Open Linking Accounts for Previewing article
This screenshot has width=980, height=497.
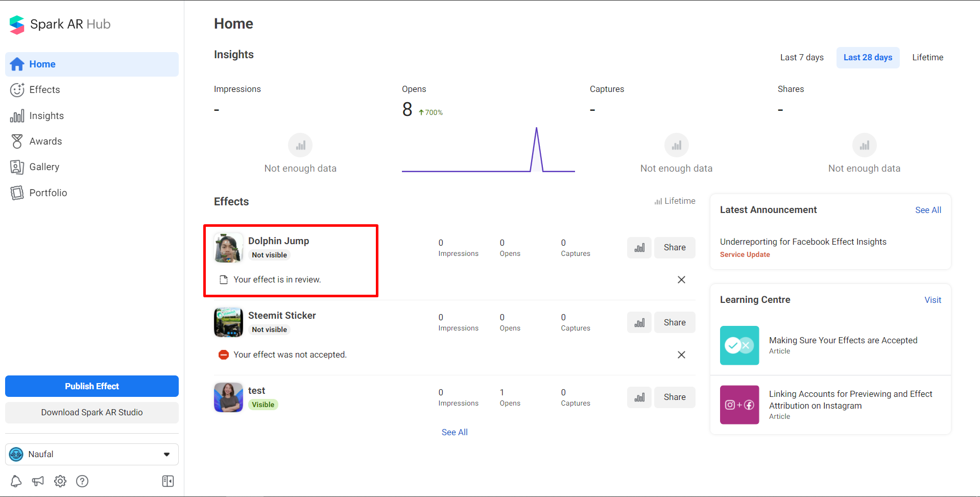(x=851, y=400)
